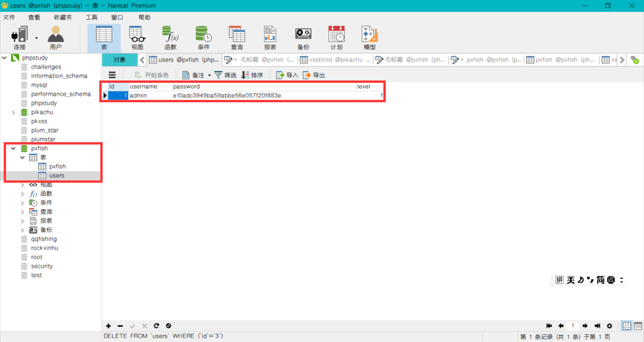Screen dimensions: 644x342
Task: Open the User (用户) management icon
Action: click(56, 38)
